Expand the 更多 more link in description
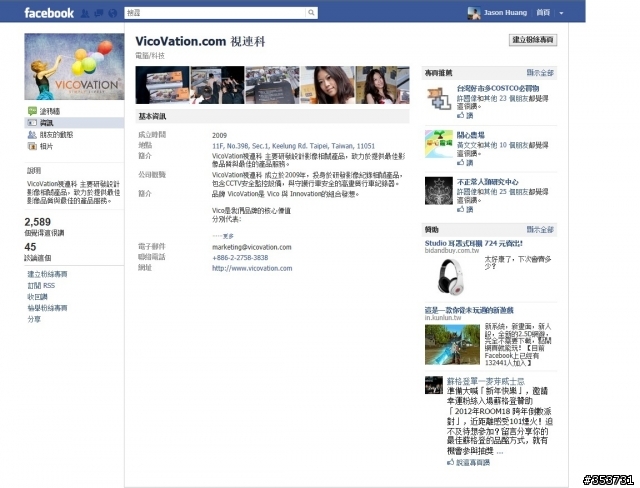640x488 pixels. click(x=228, y=236)
